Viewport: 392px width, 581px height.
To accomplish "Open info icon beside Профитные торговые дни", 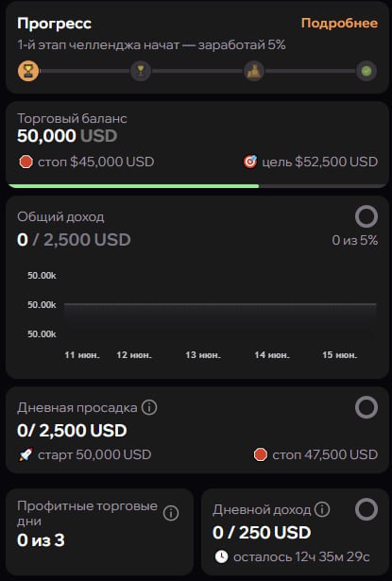I will pos(171,513).
